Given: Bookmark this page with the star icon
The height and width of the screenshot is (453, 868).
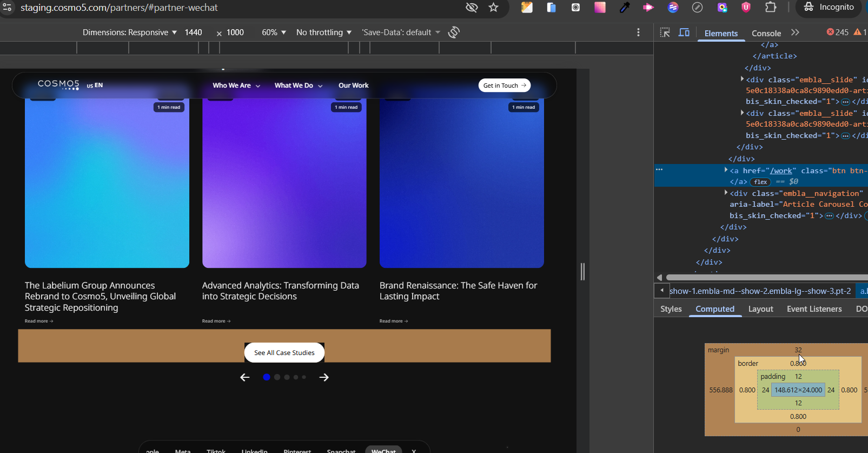Looking at the screenshot, I should click(493, 8).
